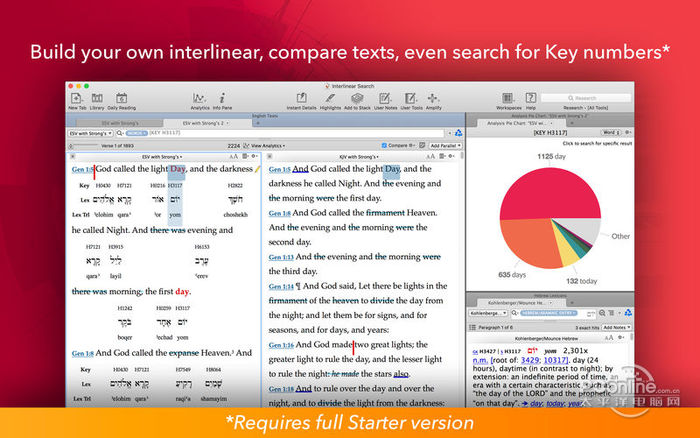Viewport: 700px width, 438px height.
Task: Click the blue recycle icon in the Hebrew lexicon pane
Action: tap(628, 313)
